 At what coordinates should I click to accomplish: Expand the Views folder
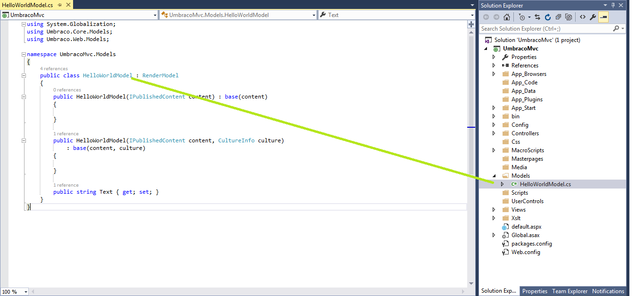click(x=494, y=209)
